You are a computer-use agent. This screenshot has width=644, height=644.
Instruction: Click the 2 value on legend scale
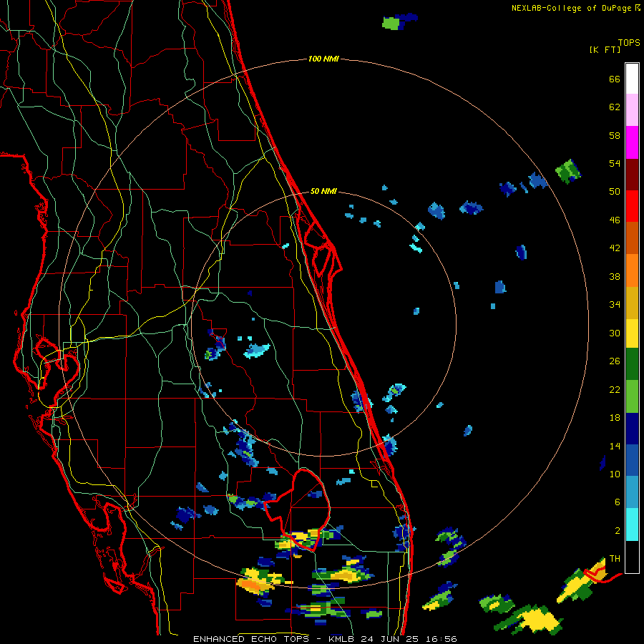point(618,531)
